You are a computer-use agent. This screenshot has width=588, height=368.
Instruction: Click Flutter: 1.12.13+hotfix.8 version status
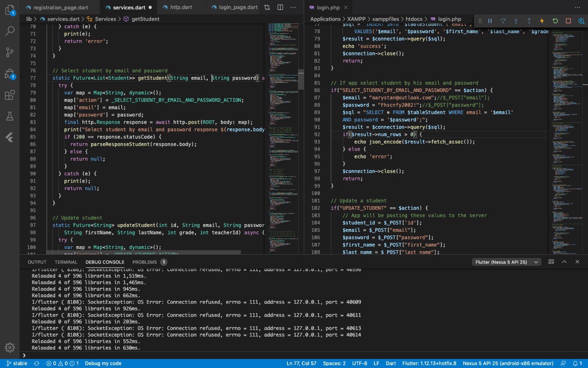[430, 363]
